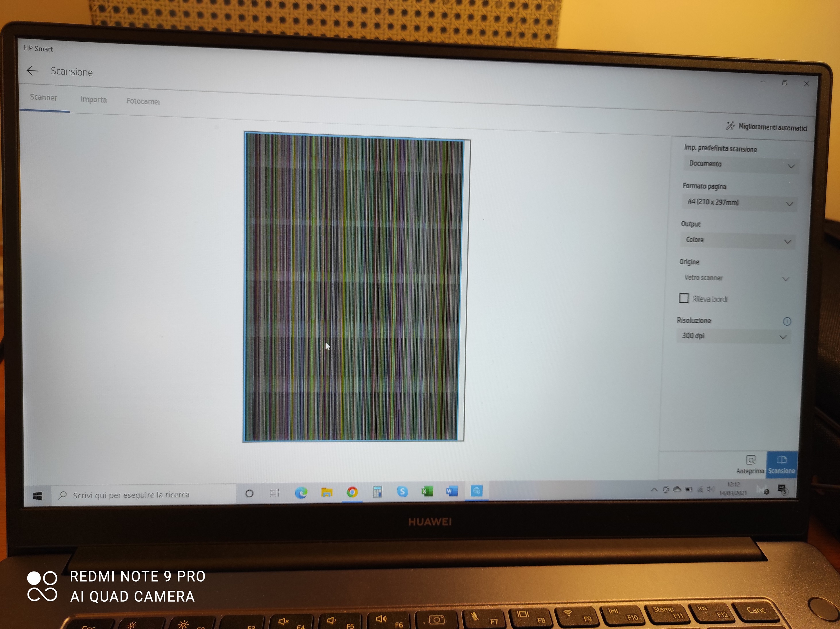Open File Explorer from taskbar
The width and height of the screenshot is (840, 629).
click(327, 492)
